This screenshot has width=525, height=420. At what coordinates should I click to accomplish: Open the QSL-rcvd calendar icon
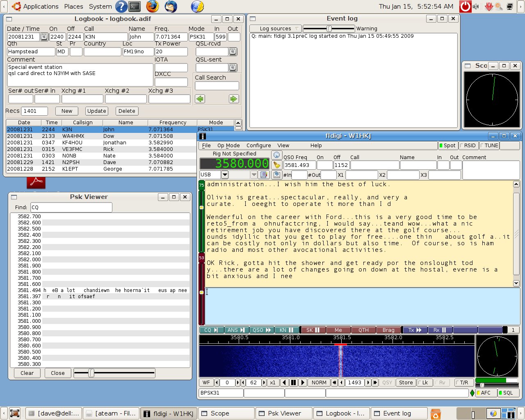coord(233,52)
